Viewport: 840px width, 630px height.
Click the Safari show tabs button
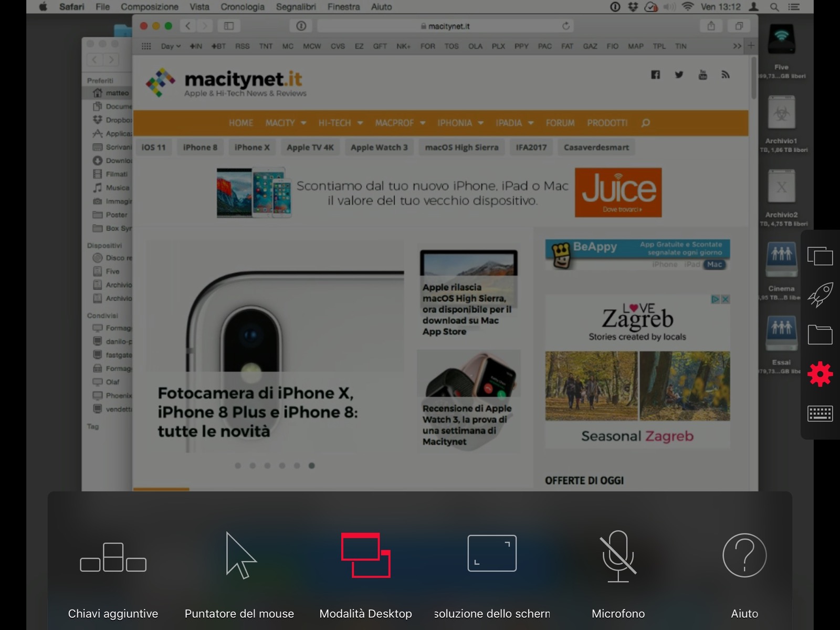pyautogui.click(x=739, y=26)
